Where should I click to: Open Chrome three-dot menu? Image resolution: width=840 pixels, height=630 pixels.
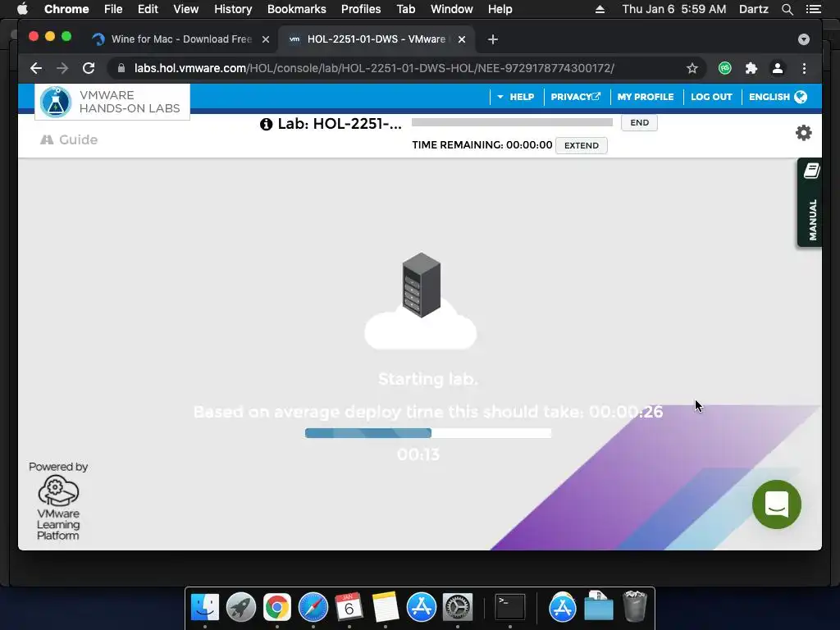pyautogui.click(x=804, y=68)
